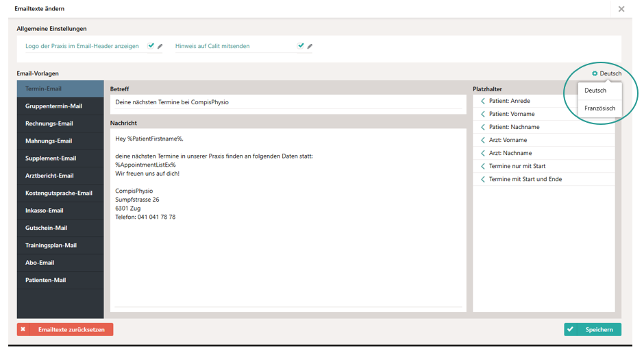The image size is (644, 354).
Task: Click into the Nachricht message text area
Action: pos(288,220)
